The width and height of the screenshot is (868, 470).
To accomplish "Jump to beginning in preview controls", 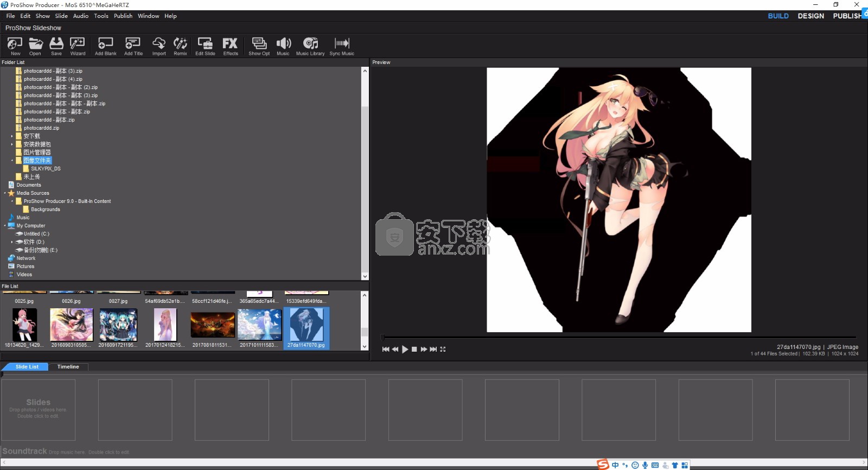I will click(x=386, y=350).
